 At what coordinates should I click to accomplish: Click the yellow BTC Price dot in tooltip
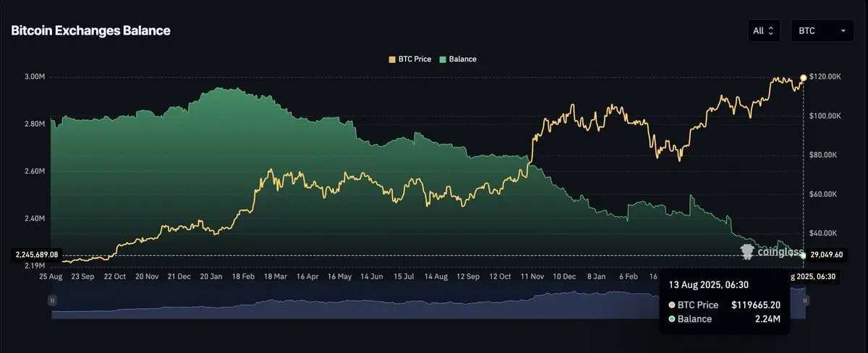672,305
